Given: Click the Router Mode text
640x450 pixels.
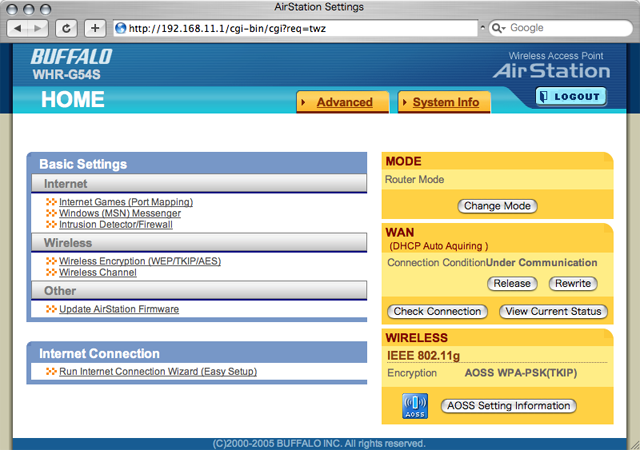Looking at the screenshot, I should [414, 180].
